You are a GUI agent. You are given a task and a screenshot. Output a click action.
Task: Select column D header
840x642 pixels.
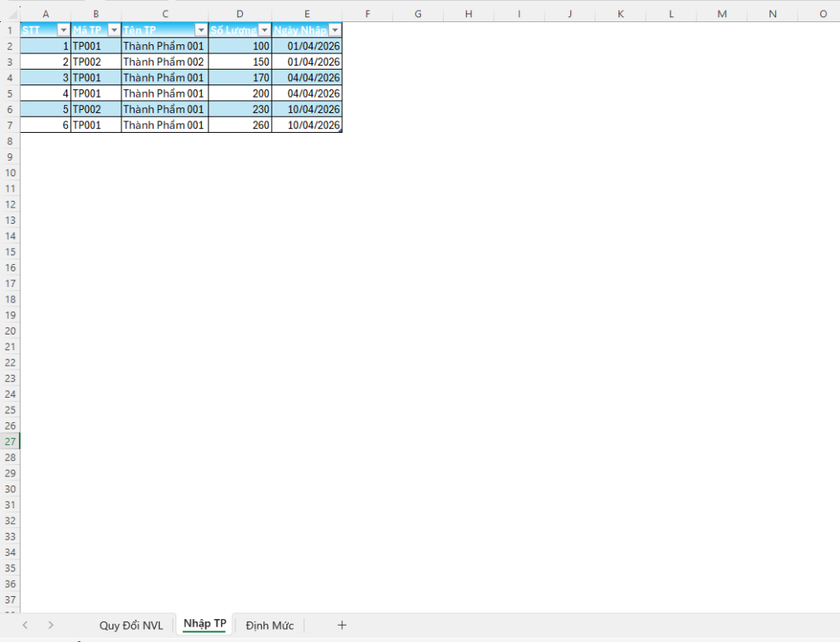click(x=240, y=13)
